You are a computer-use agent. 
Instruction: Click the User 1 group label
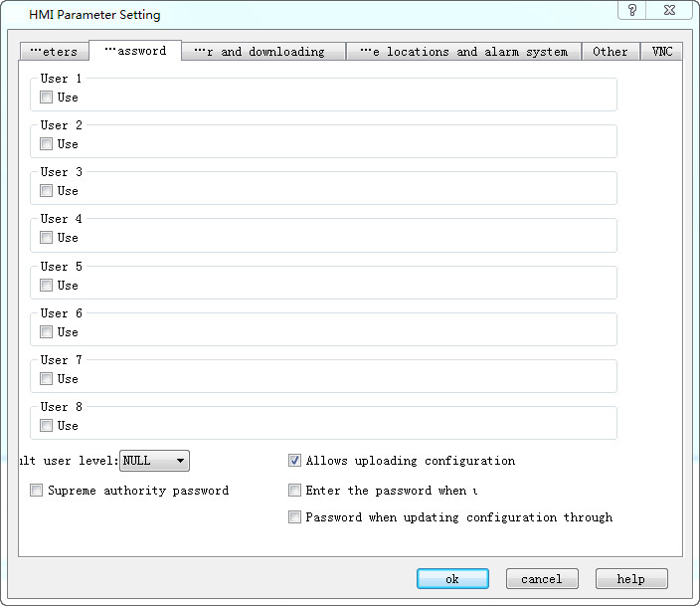[x=62, y=79]
